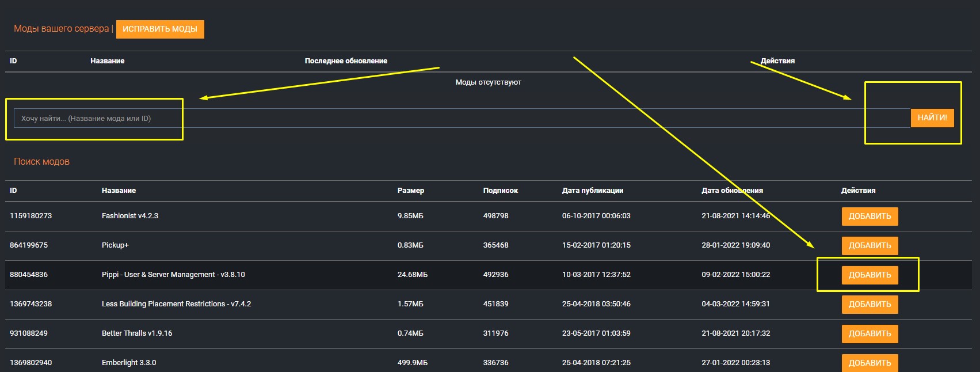The width and height of the screenshot is (980, 372).
Task: Click the ИСПРАВИТЬ МОДЫ button
Action: pos(160,29)
